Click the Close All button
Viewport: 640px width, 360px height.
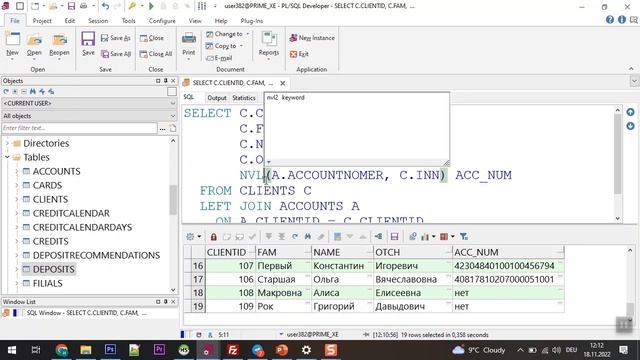156,54
